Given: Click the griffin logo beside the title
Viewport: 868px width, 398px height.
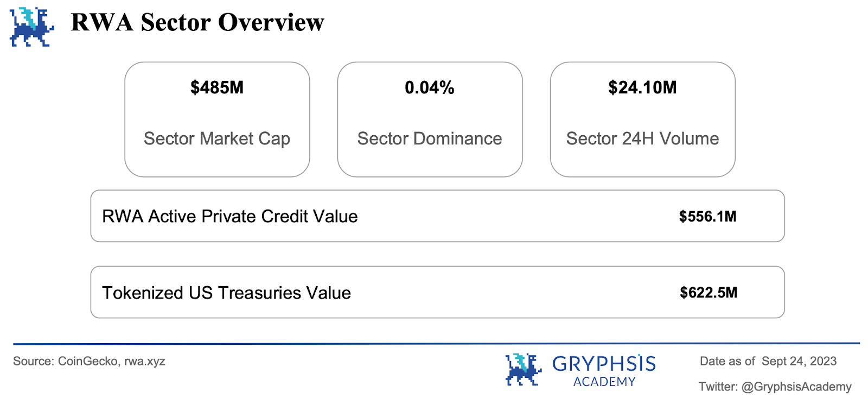Looking at the screenshot, I should (31, 26).
